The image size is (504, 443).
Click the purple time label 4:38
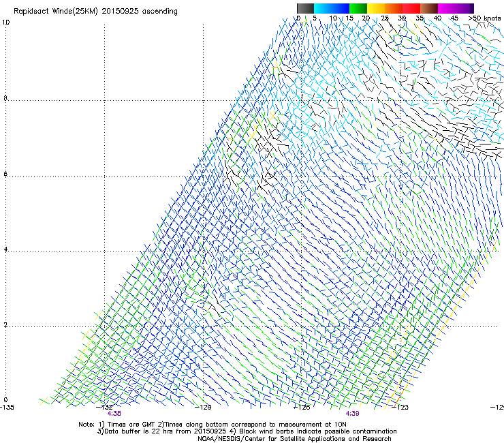click(x=114, y=414)
